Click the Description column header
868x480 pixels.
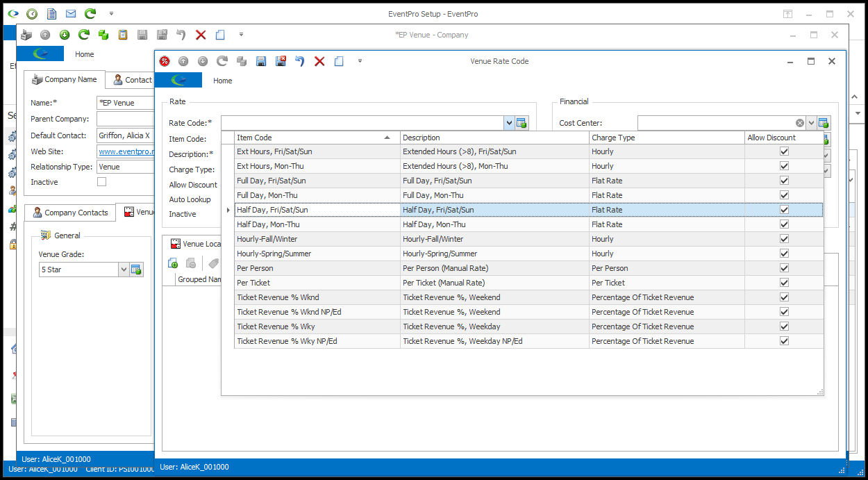(494, 138)
